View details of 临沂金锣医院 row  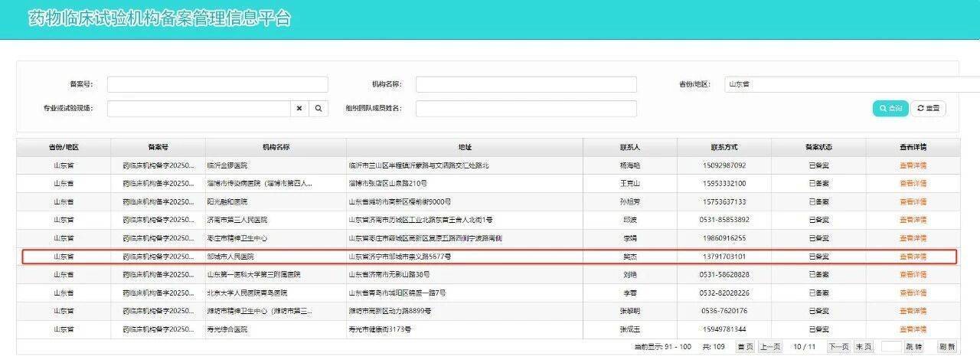[x=913, y=165]
